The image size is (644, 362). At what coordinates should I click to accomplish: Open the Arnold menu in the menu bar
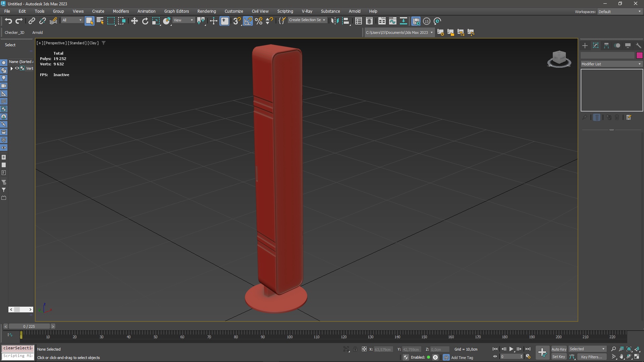pos(354,11)
